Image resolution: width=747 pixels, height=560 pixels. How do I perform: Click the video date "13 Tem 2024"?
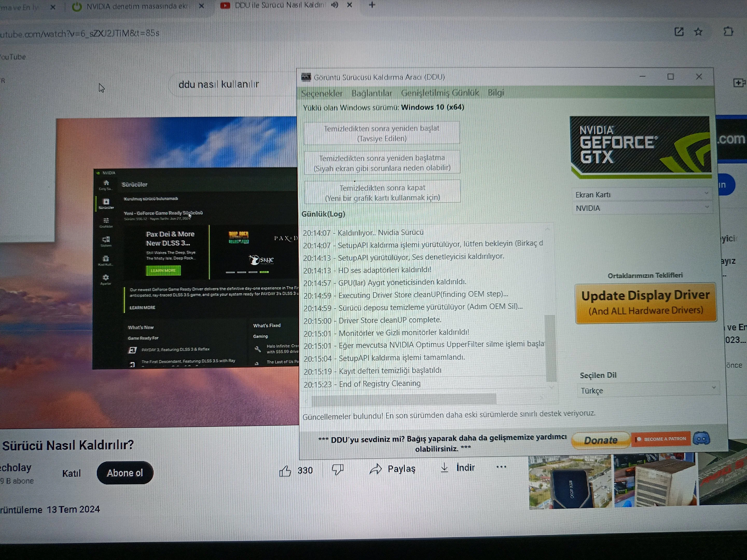point(73,509)
